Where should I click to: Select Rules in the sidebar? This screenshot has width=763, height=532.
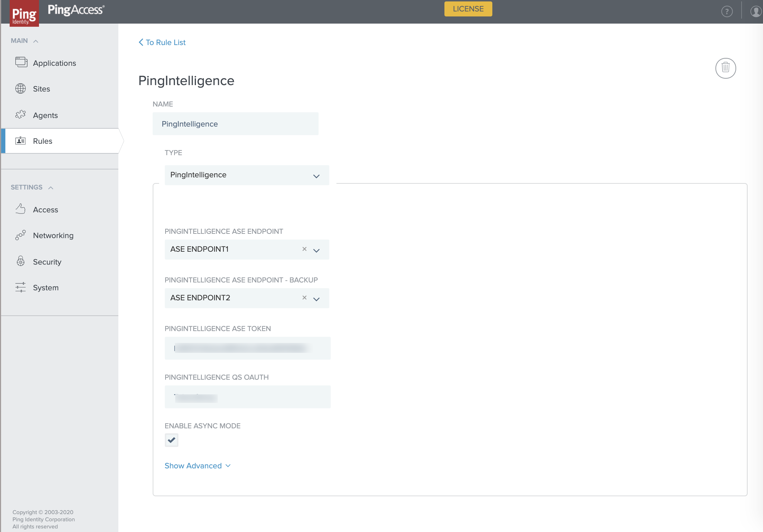[x=43, y=141]
